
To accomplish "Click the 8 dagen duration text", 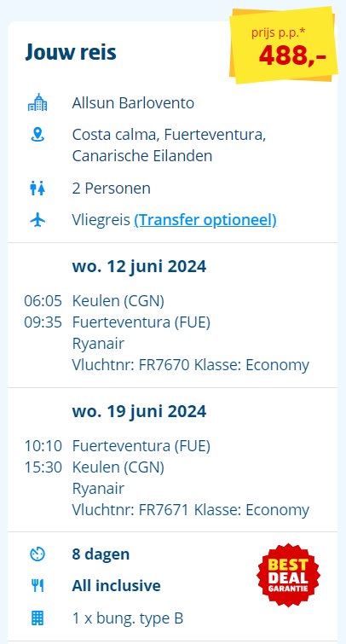I will click(x=101, y=554).
